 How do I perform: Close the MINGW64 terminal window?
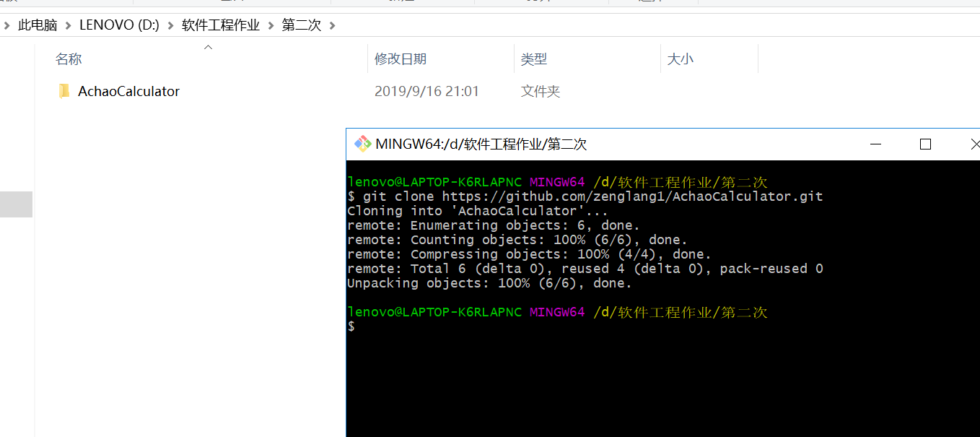click(974, 144)
